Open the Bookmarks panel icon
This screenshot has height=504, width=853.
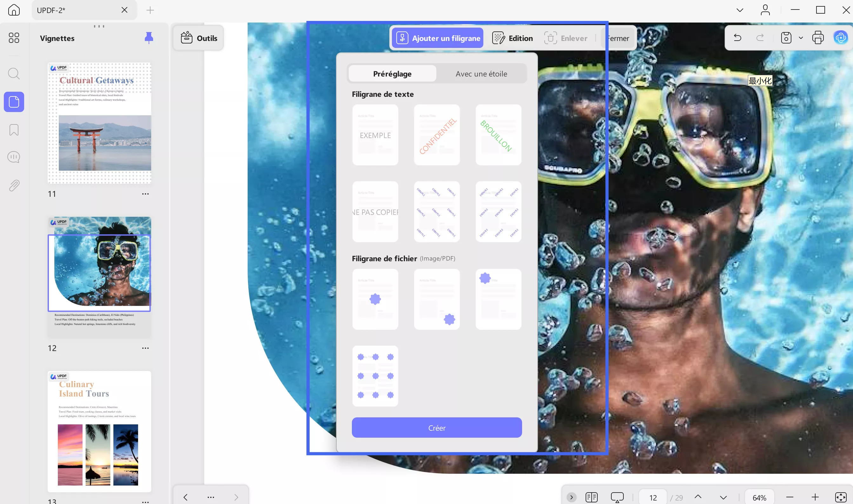pyautogui.click(x=14, y=130)
